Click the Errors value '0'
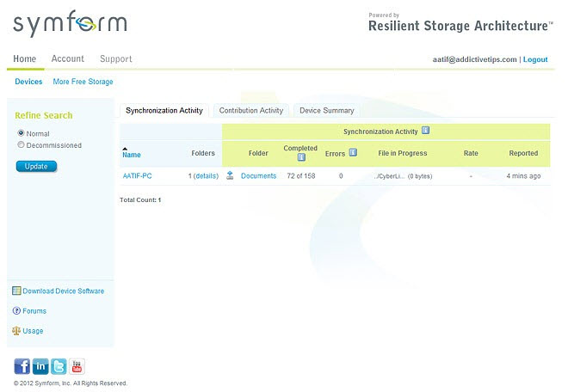The image size is (568, 392). (x=341, y=176)
